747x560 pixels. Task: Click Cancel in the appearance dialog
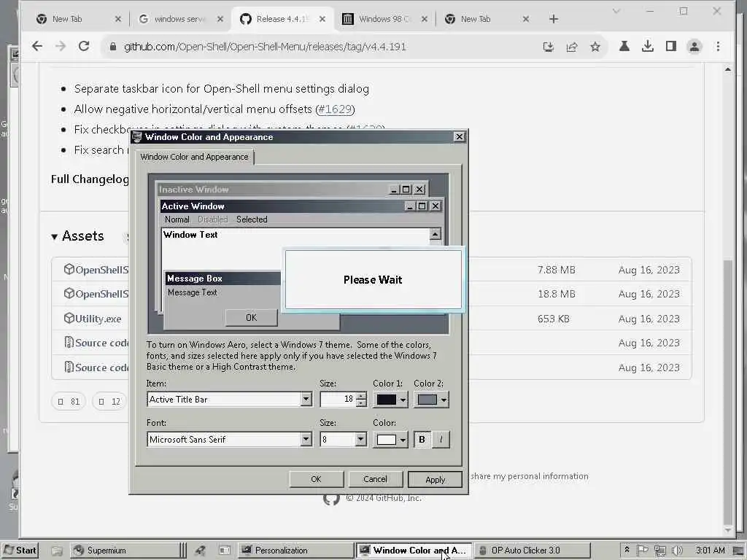pyautogui.click(x=375, y=479)
